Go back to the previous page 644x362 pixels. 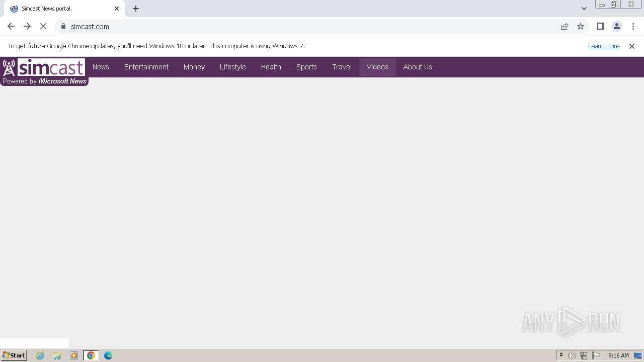click(x=11, y=26)
